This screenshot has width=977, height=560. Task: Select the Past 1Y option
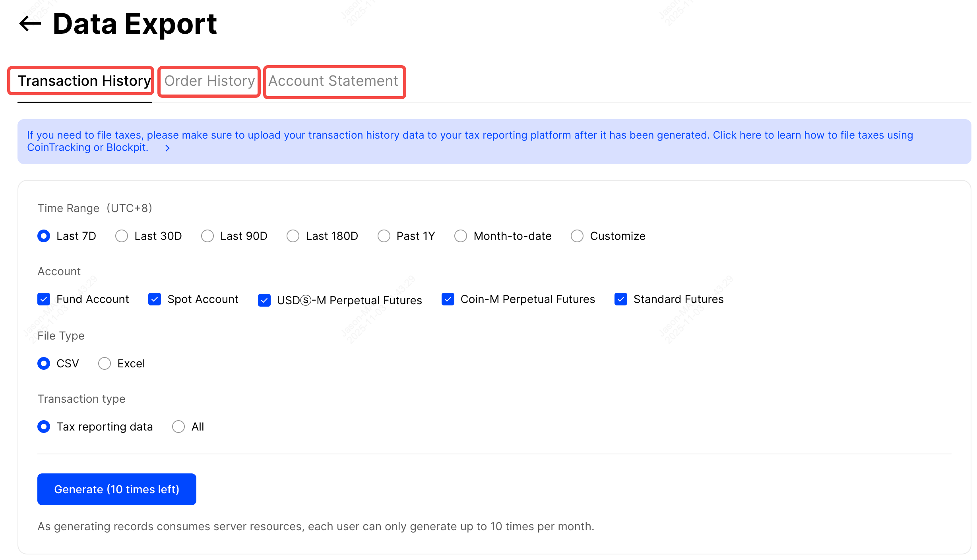[x=384, y=236]
